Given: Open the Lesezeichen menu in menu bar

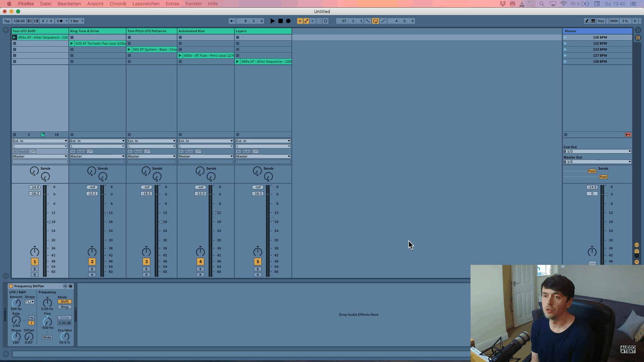Looking at the screenshot, I should point(146,4).
